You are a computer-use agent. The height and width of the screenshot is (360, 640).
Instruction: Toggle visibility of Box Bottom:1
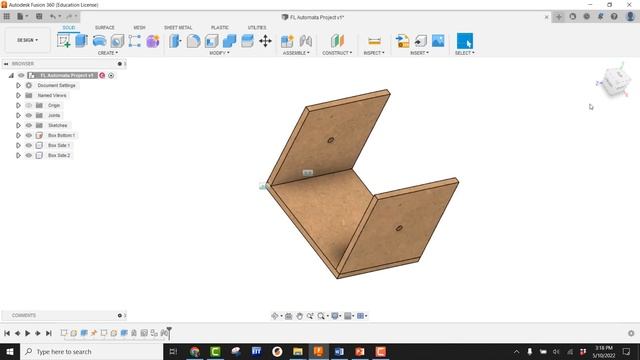coord(29,136)
